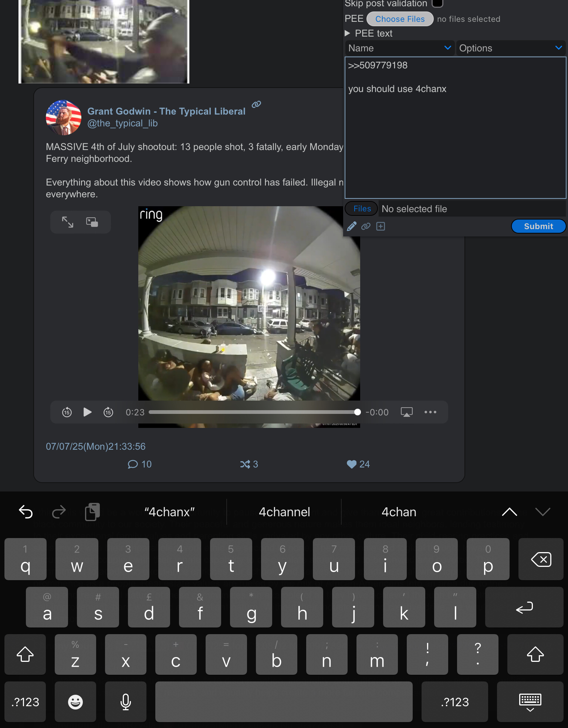
Task: Click the plus box add-reply icon
Action: click(381, 226)
